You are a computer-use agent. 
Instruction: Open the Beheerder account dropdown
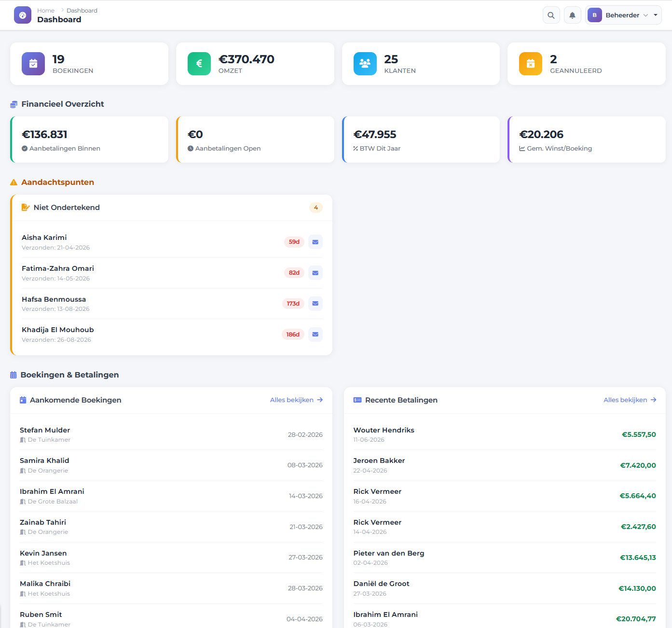click(624, 15)
